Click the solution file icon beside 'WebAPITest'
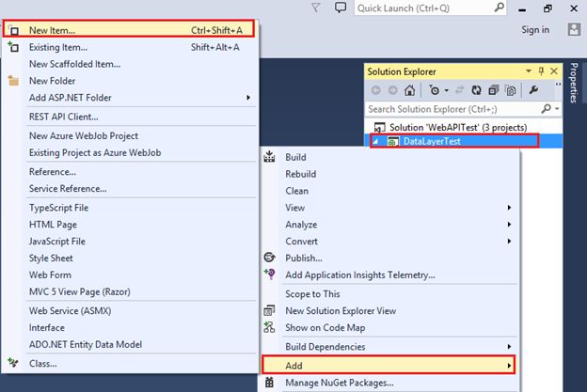The width and height of the screenshot is (587, 392). 380,128
